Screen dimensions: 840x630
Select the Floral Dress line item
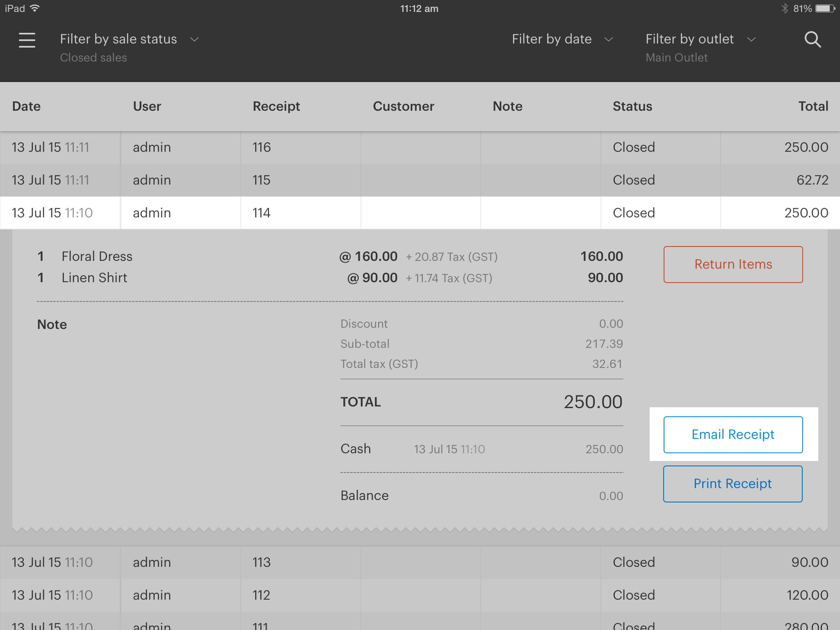(x=97, y=257)
